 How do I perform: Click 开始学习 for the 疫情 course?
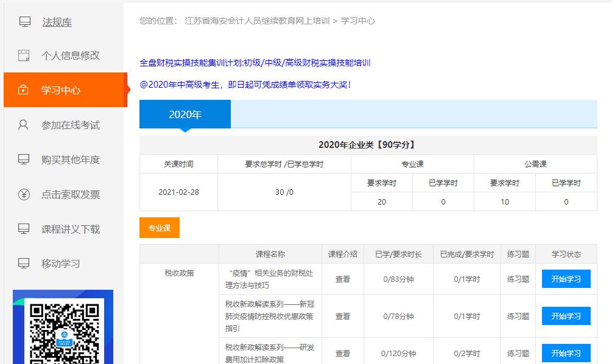tap(566, 279)
